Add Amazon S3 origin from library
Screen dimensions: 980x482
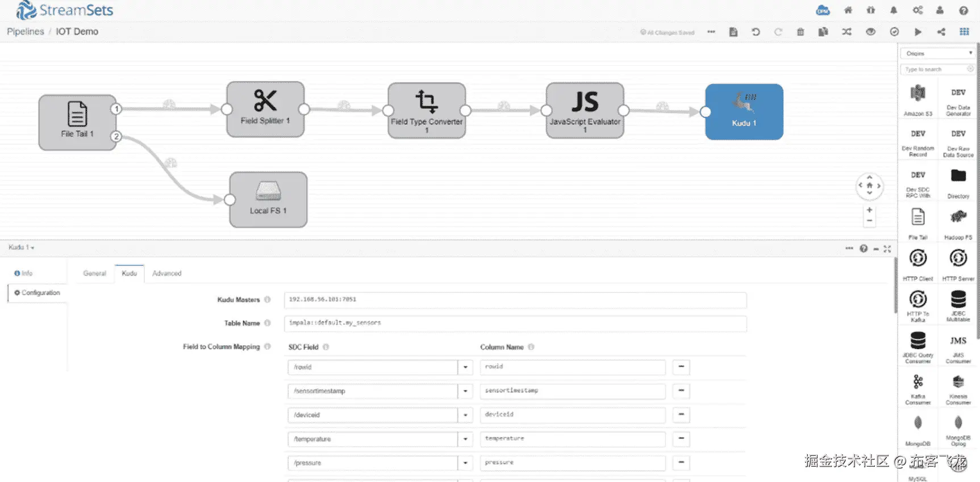click(x=918, y=100)
